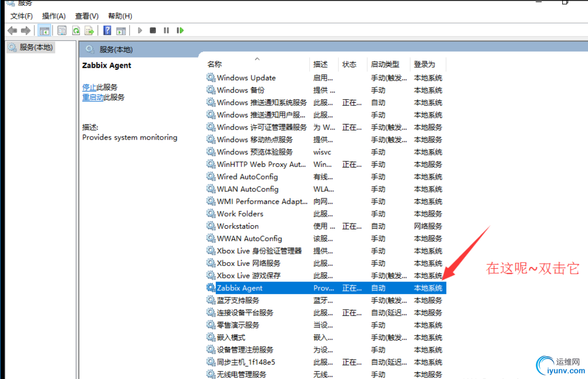Viewport: 588px width, 379px height.
Task: Select the 连接设备平台服务 row
Action: point(326,313)
